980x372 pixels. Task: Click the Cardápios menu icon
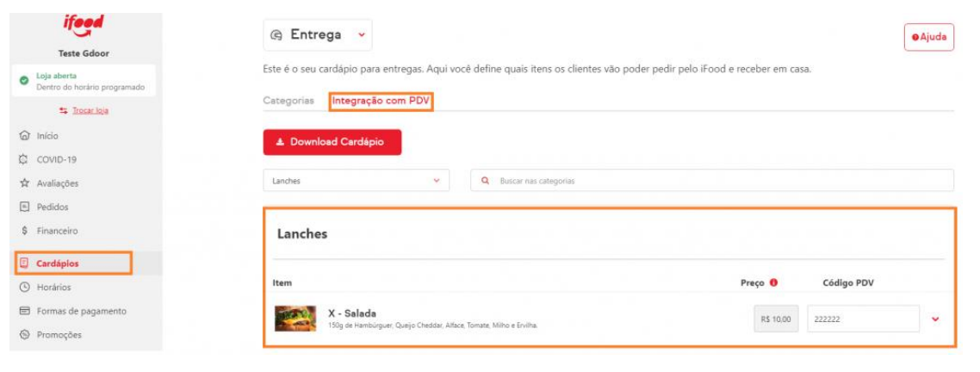coord(24,263)
